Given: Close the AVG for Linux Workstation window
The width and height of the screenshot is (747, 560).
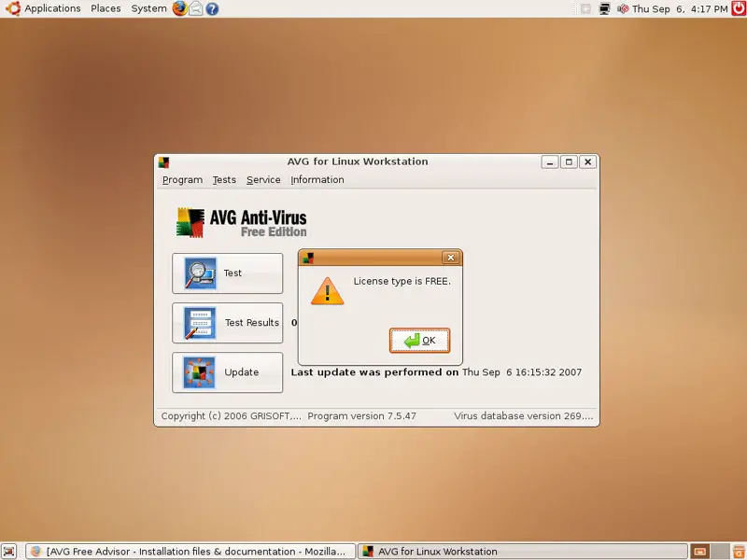Looking at the screenshot, I should (x=588, y=162).
